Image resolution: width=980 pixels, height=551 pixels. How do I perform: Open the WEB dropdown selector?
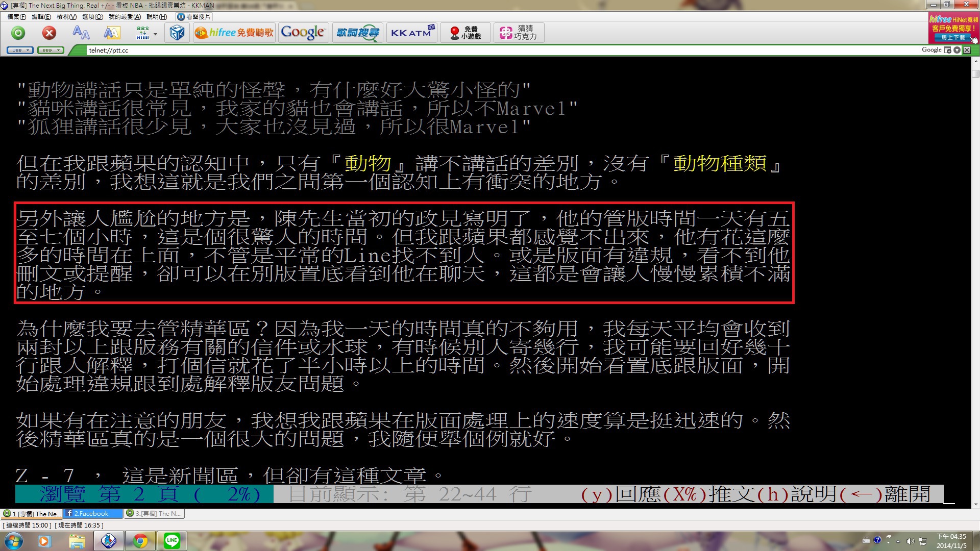20,50
